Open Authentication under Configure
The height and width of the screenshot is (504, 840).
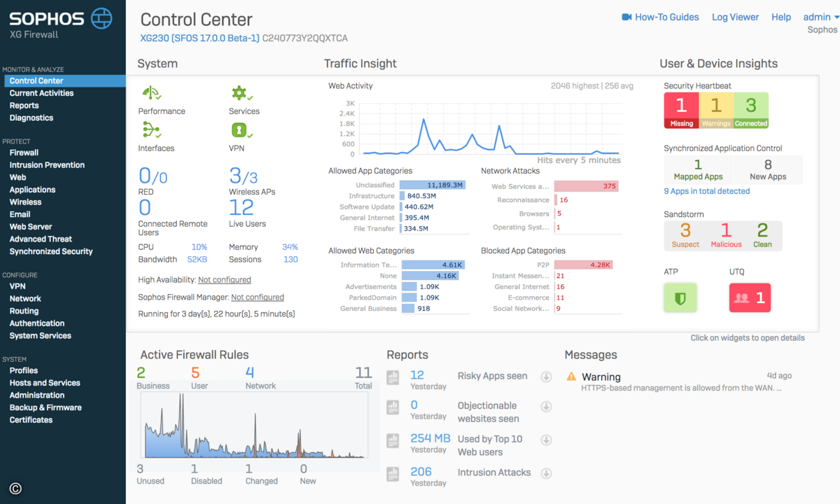coord(37,323)
